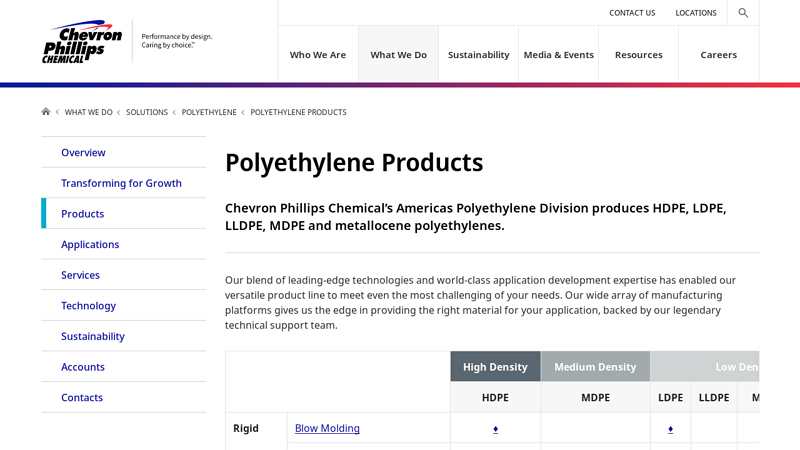Select Transforming for Growth in sidebar

pyautogui.click(x=123, y=183)
